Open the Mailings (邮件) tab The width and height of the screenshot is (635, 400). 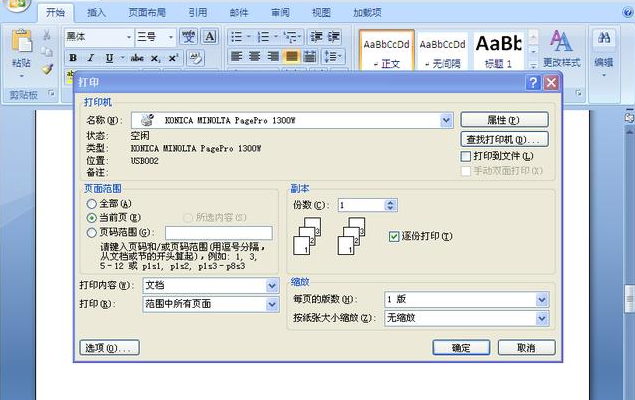click(x=239, y=13)
